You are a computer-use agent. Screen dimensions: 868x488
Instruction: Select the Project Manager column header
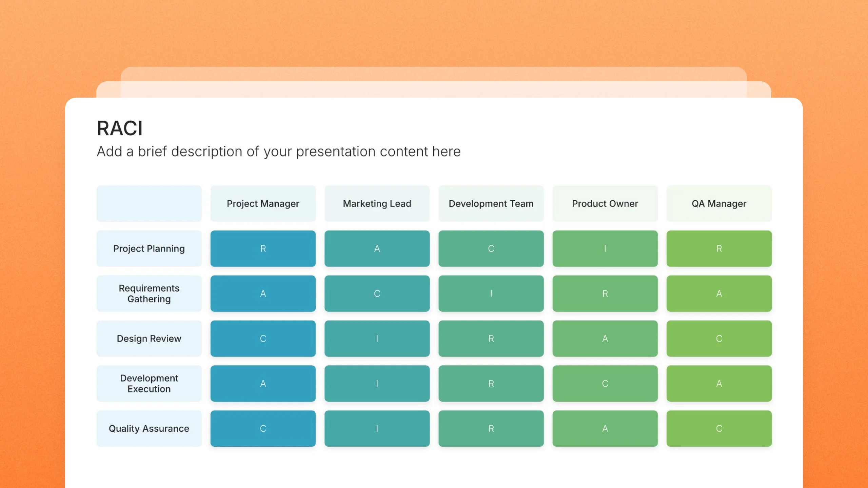(x=263, y=203)
